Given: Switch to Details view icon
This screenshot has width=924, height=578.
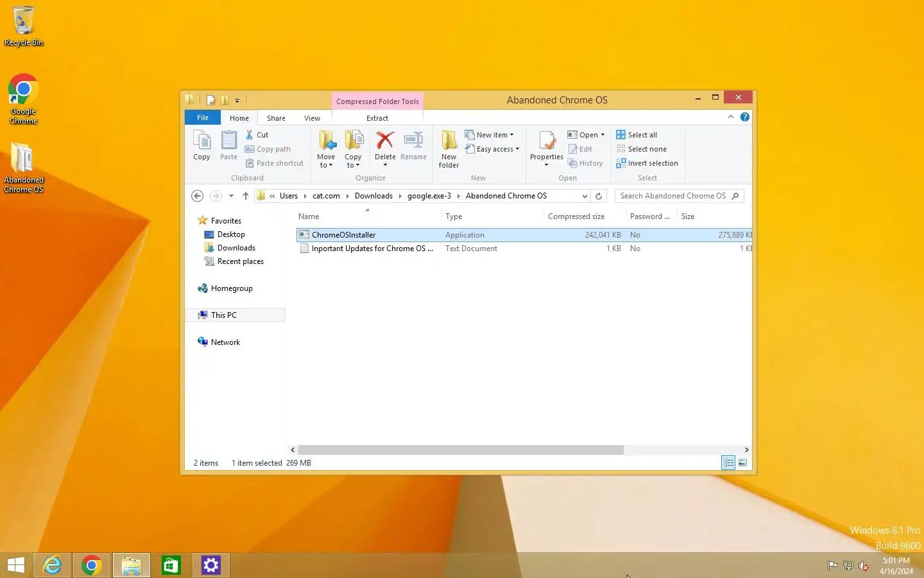Looking at the screenshot, I should [728, 462].
